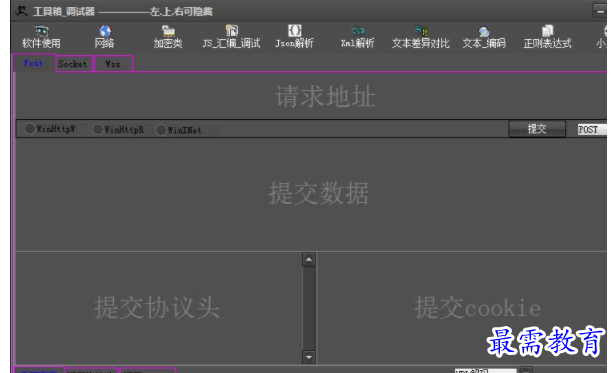The height and width of the screenshot is (373, 611).
Task: Click the headers scrollbar down arrow
Action: [309, 357]
